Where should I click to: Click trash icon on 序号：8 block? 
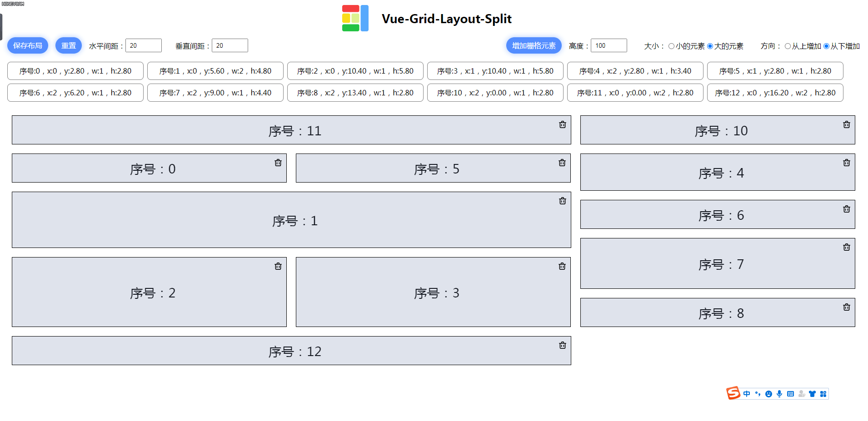tap(847, 307)
